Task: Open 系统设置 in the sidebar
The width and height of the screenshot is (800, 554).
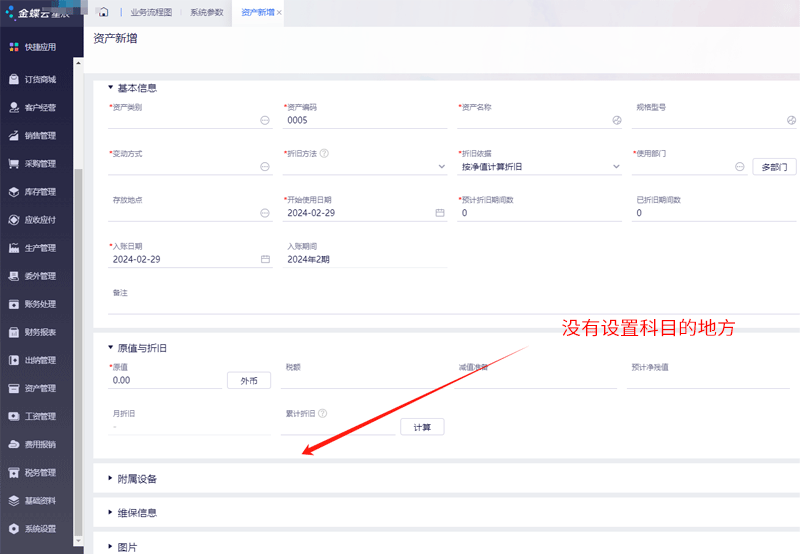Action: (33, 528)
